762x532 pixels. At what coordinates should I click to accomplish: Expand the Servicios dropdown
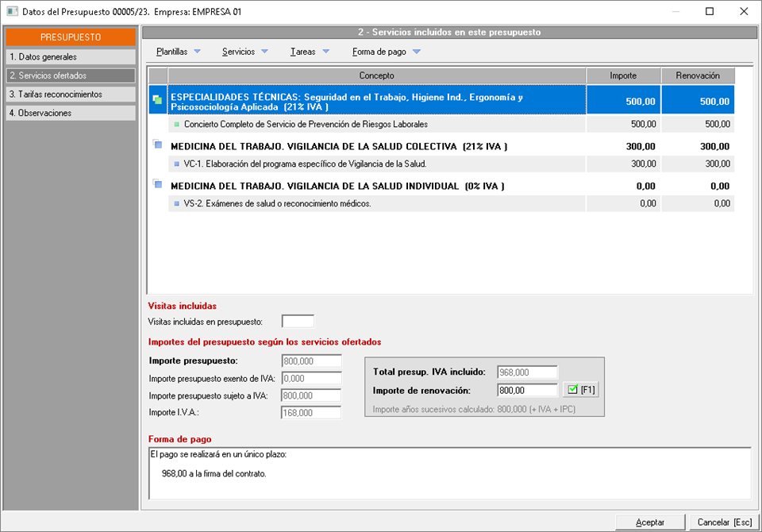tap(245, 52)
